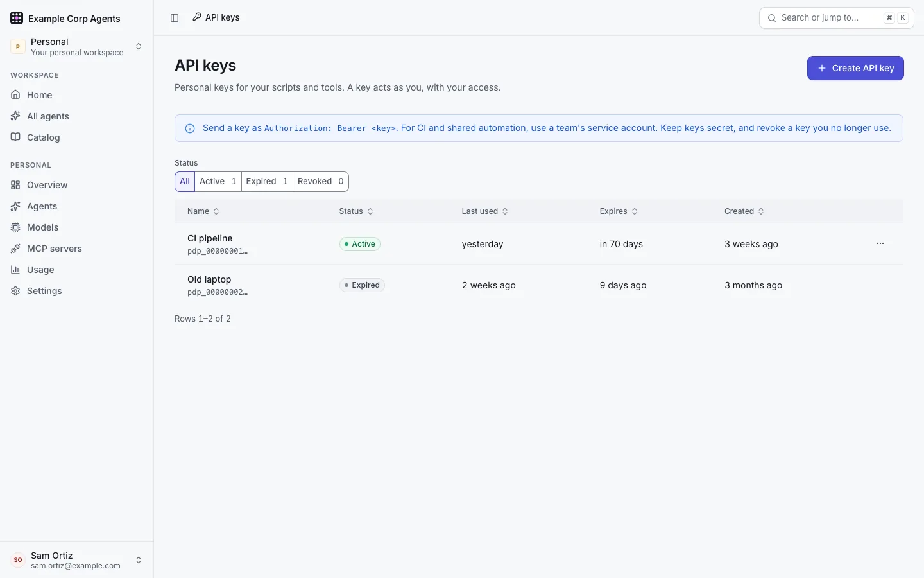
Task: Sort by the Expires column
Action: (x=619, y=211)
